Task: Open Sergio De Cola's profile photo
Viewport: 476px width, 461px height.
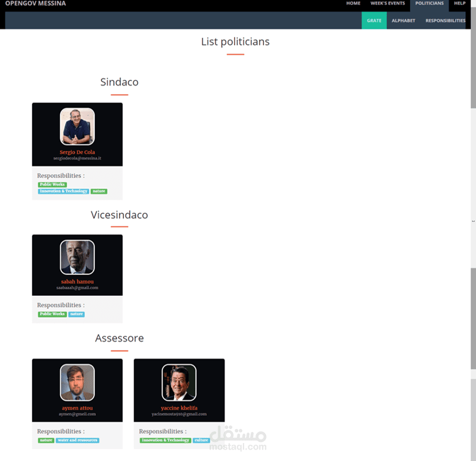Action: [77, 126]
